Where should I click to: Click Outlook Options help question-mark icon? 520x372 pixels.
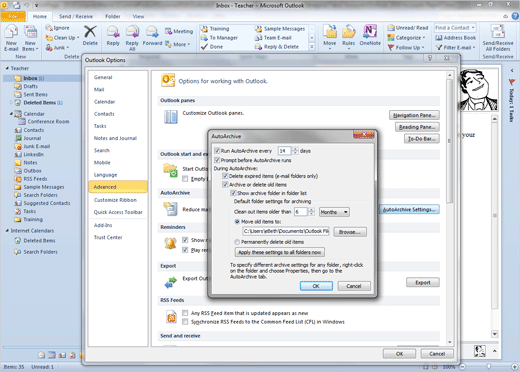430,58
